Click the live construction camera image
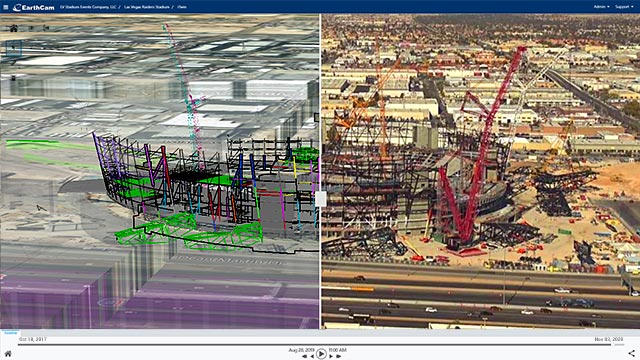 tap(480, 171)
